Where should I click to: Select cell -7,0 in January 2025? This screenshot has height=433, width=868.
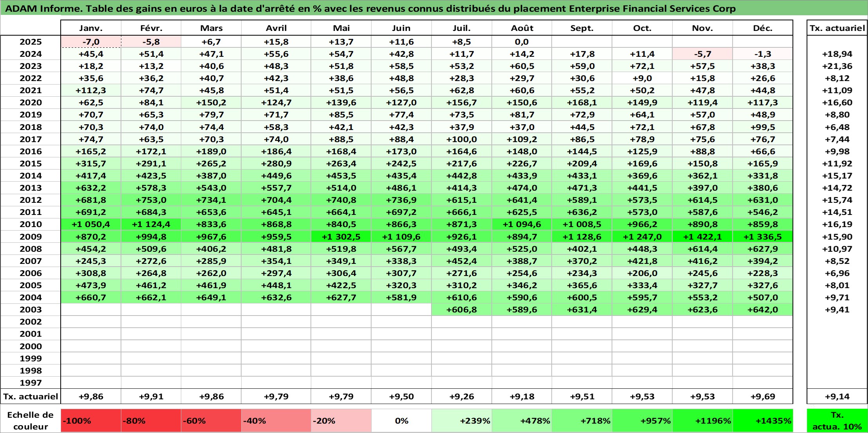pos(91,42)
